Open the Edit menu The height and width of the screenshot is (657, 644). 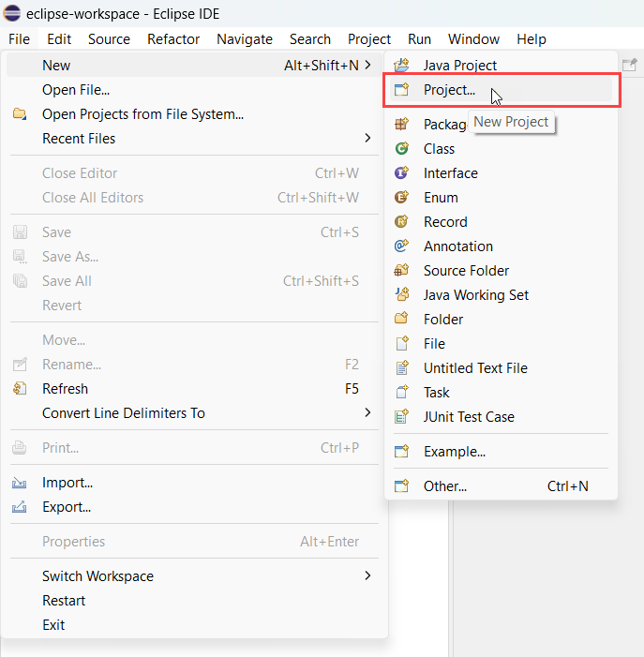click(59, 39)
